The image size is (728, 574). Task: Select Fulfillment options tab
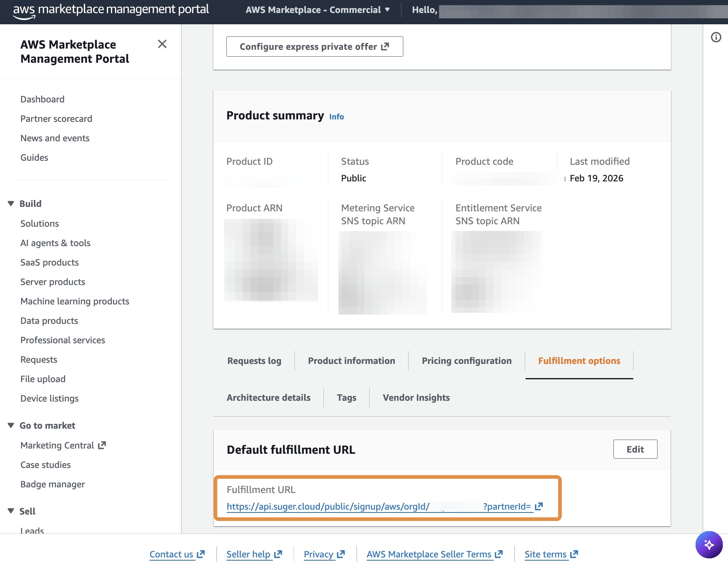coord(579,361)
